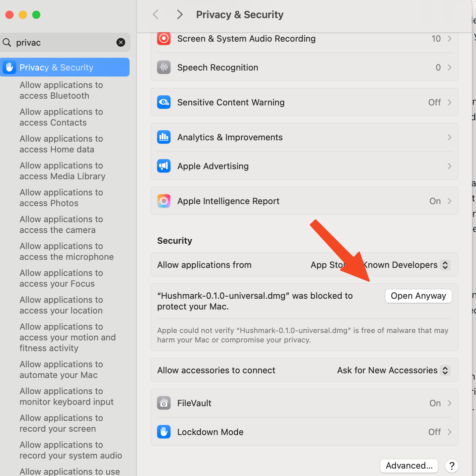The height and width of the screenshot is (476, 476).
Task: Expand the FileVault row chevron
Action: click(x=449, y=403)
